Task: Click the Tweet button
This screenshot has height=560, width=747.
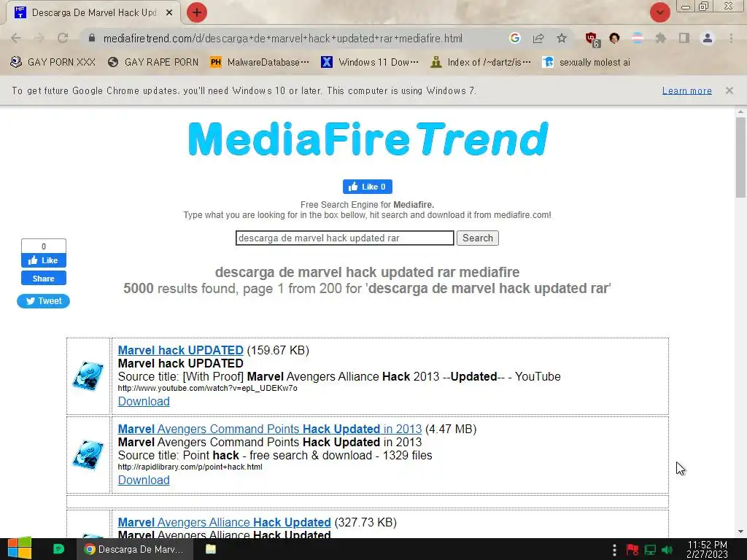Action: (x=43, y=301)
